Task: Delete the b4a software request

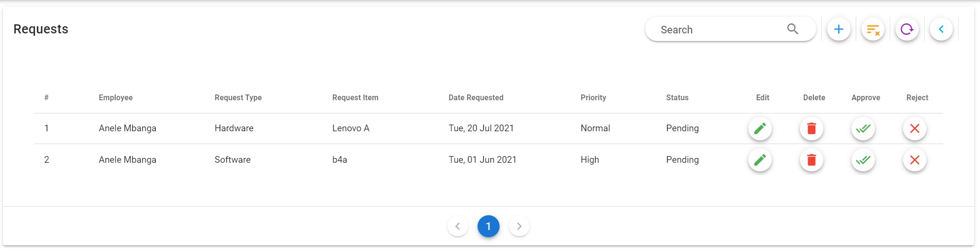Action: (x=811, y=160)
